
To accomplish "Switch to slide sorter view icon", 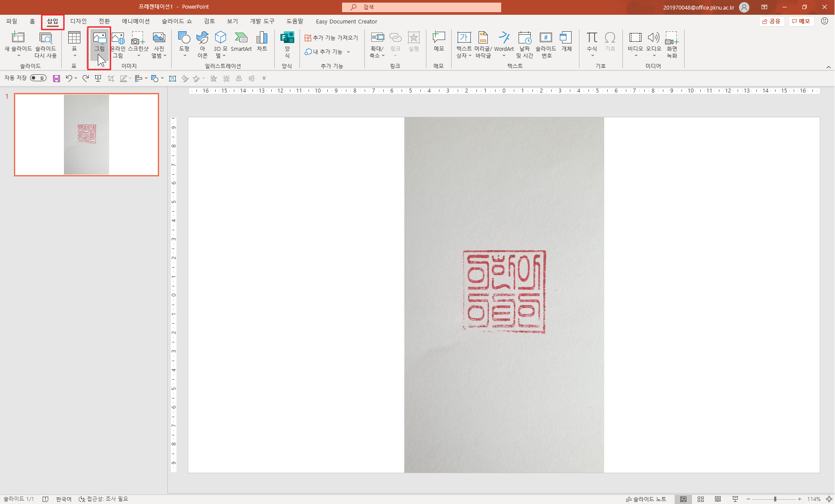I will click(701, 499).
